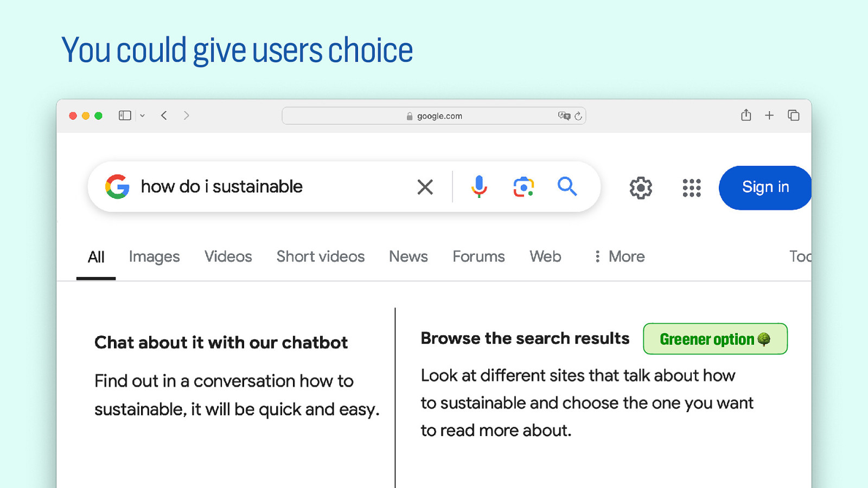Screen dimensions: 868x488
Task: Open the Forums tab
Action: click(478, 256)
